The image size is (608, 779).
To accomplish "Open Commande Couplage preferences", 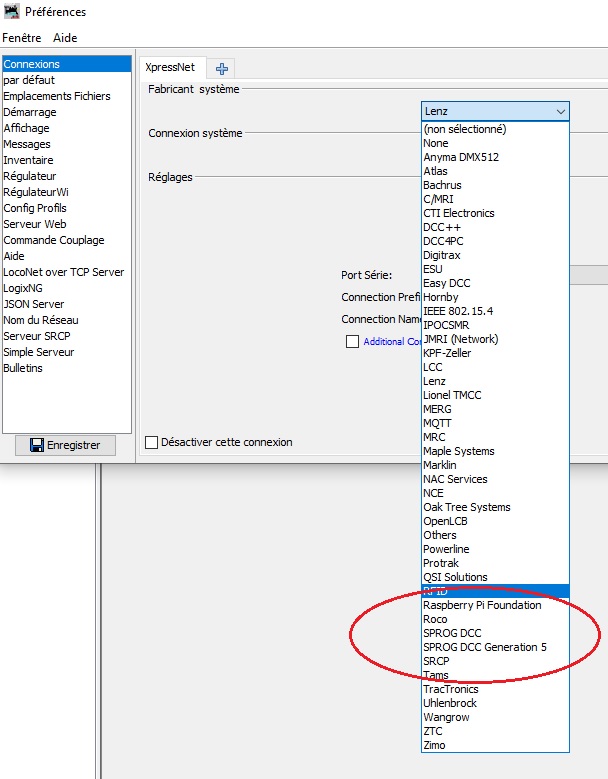I will [x=67, y=240].
